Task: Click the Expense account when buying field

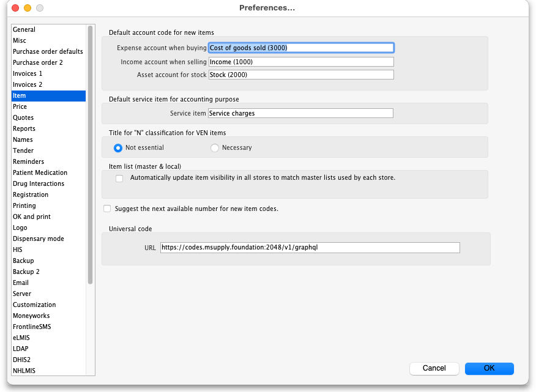Action: 300,48
